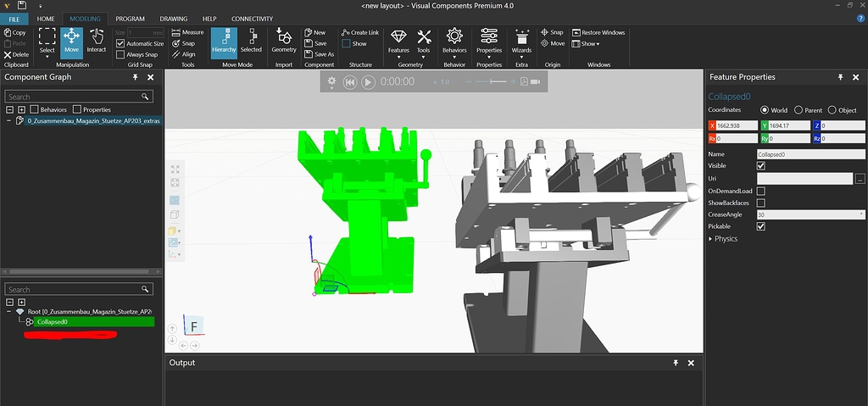Image resolution: width=868 pixels, height=406 pixels.
Task: Select the Collapsed0 tree node
Action: point(53,321)
